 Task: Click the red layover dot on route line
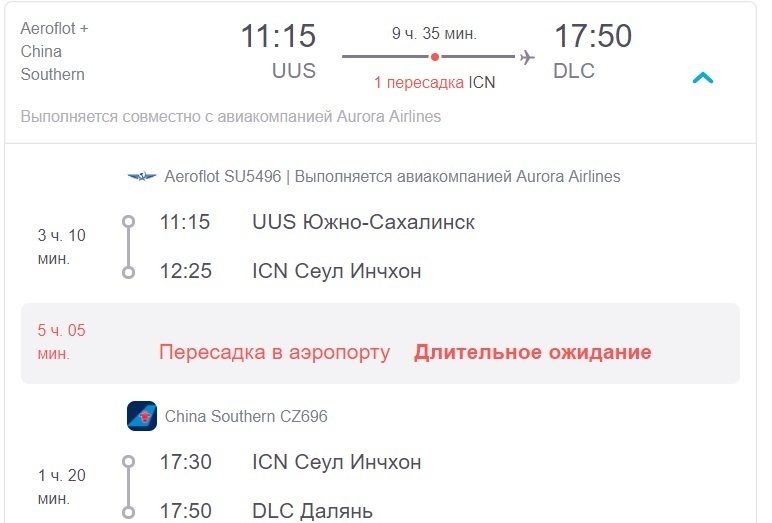point(435,57)
